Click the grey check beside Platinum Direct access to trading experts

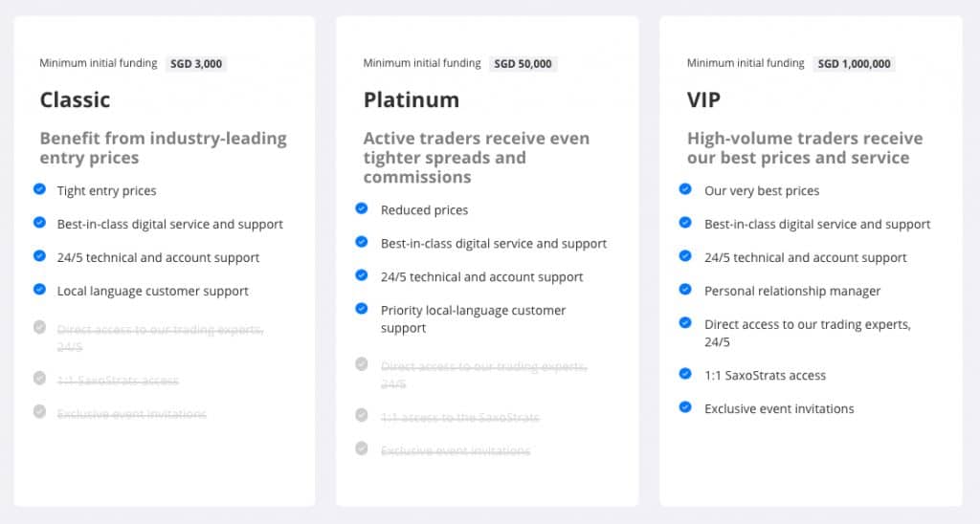click(361, 364)
